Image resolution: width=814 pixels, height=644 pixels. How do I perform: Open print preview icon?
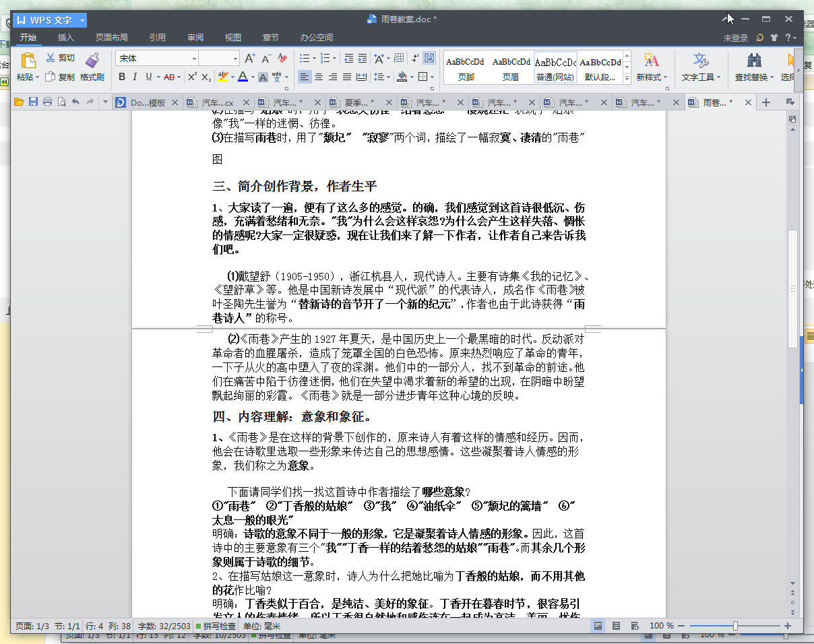[x=61, y=102]
